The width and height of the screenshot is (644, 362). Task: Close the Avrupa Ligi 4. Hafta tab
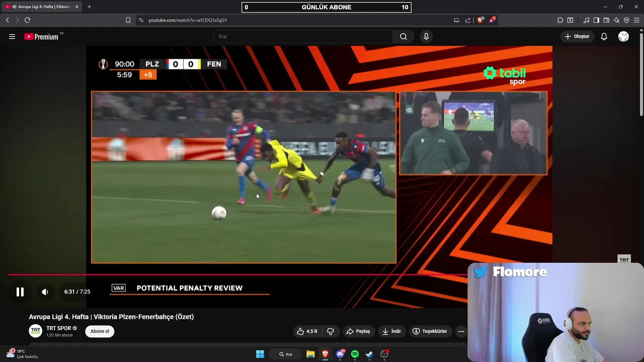[76, 7]
